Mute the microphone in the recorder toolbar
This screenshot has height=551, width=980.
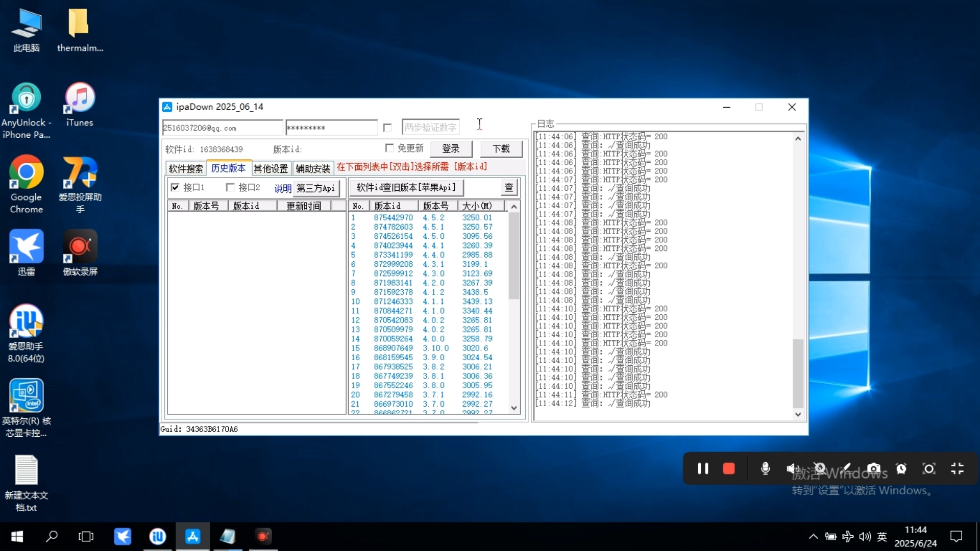click(x=765, y=468)
